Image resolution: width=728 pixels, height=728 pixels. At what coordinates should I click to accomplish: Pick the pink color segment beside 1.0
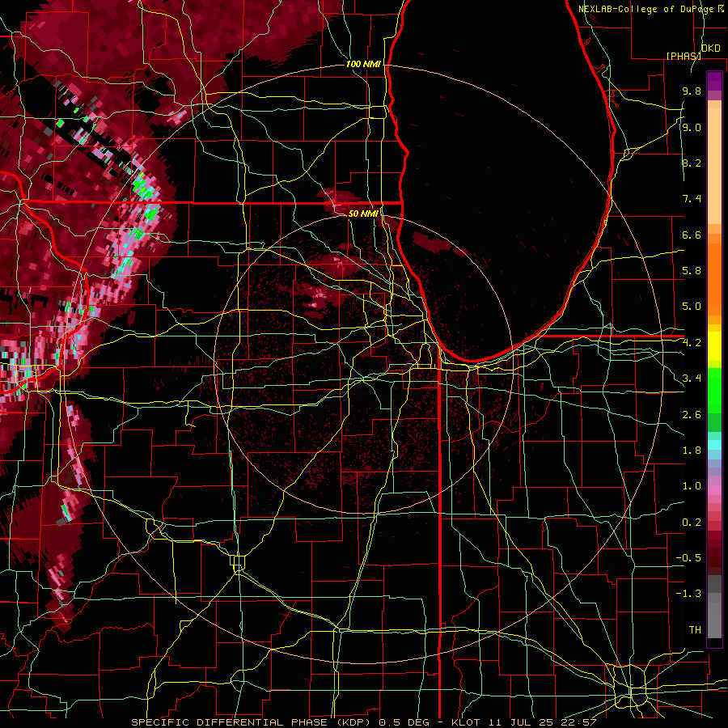[x=714, y=490]
